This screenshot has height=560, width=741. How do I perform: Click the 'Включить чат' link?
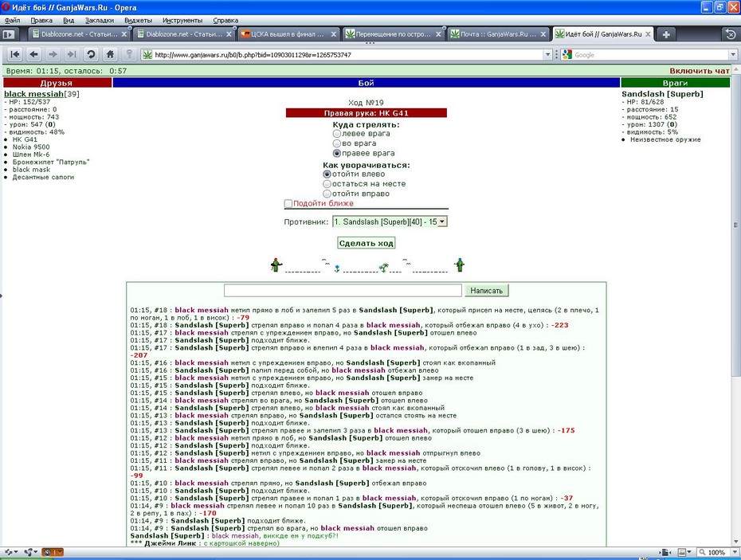[x=700, y=71]
